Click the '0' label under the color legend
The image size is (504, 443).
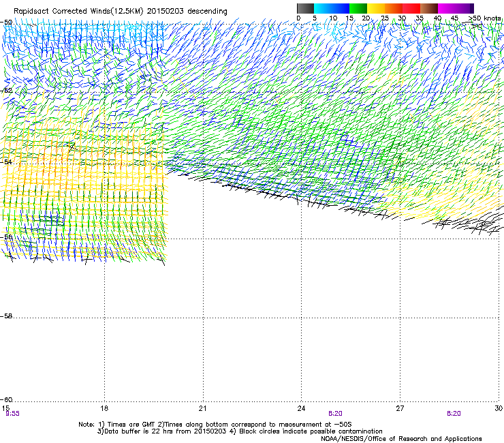pyautogui.click(x=298, y=18)
